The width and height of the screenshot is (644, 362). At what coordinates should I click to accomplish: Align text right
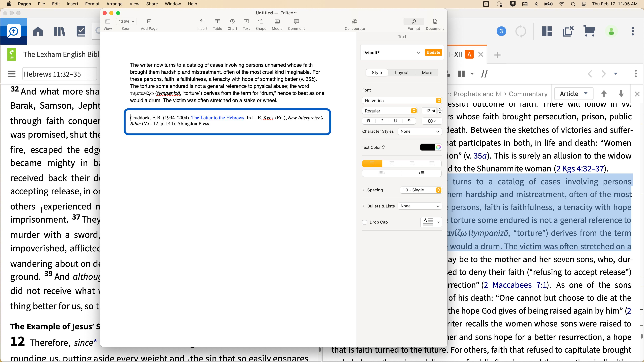coord(412,163)
